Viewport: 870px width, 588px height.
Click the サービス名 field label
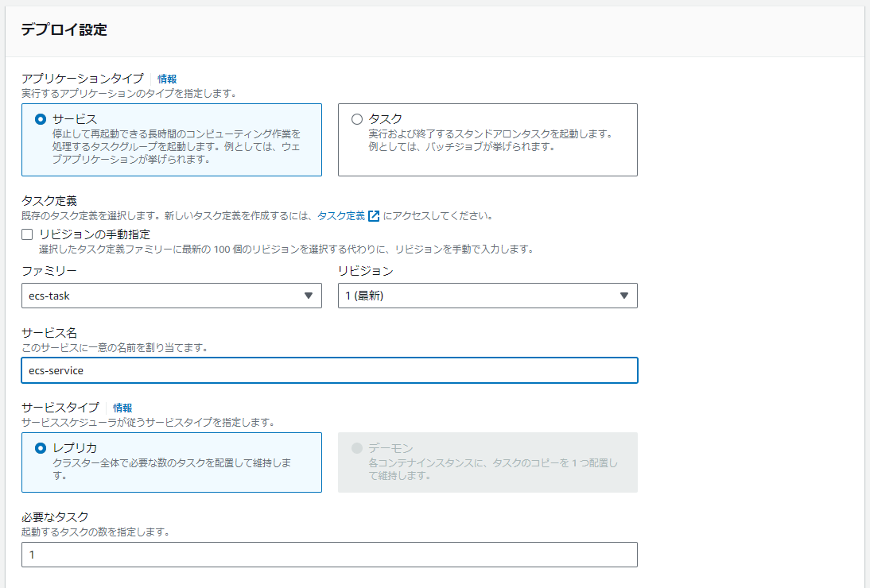tap(49, 333)
